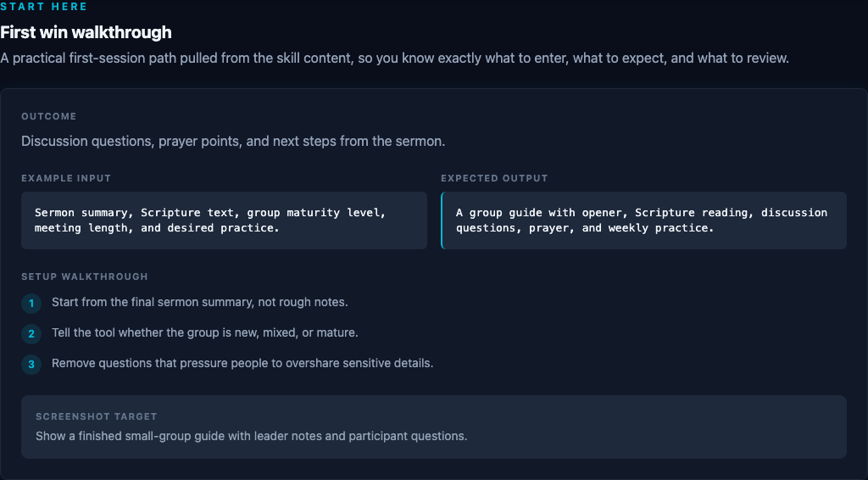Select the Example Input code box

tap(224, 220)
